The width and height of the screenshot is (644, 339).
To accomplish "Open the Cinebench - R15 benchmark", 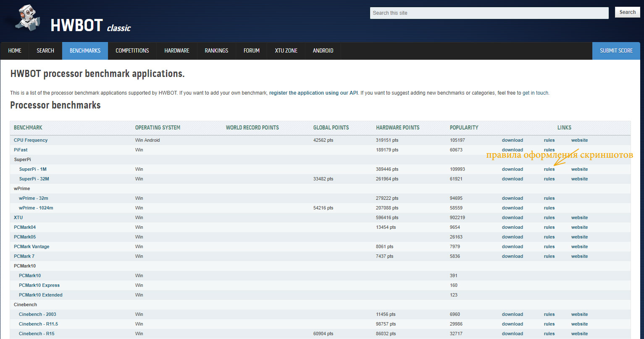I will click(x=37, y=334).
